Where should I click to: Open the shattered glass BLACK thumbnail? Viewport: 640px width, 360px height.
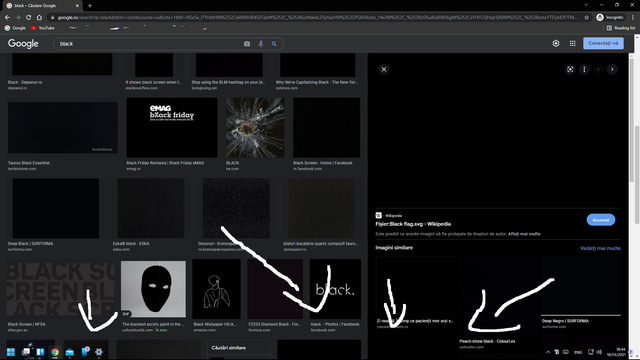click(255, 128)
